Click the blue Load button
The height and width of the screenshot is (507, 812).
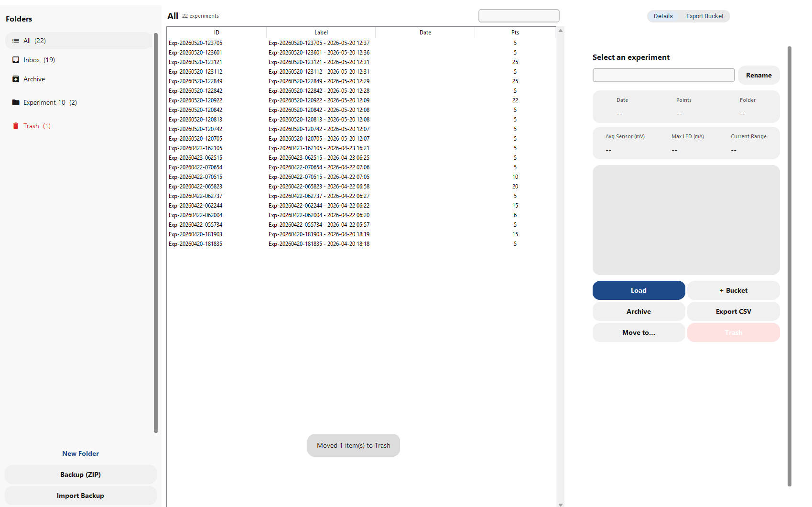pos(639,290)
